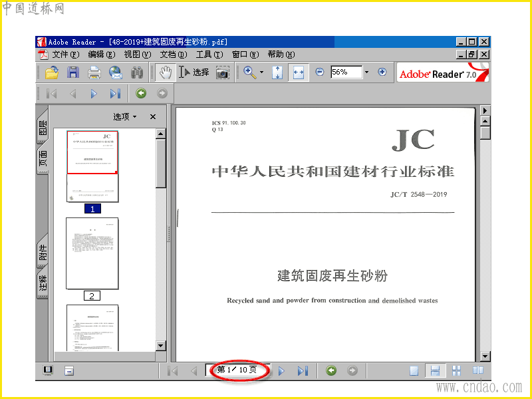Open a file with the folder icon
532x399 pixels.
pos(52,72)
